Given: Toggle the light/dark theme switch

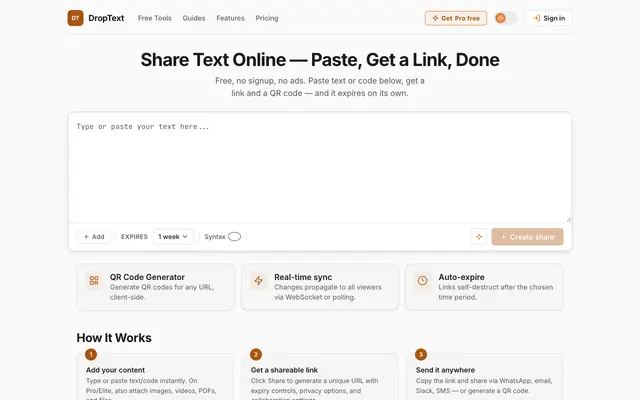Looking at the screenshot, I should pos(506,18).
